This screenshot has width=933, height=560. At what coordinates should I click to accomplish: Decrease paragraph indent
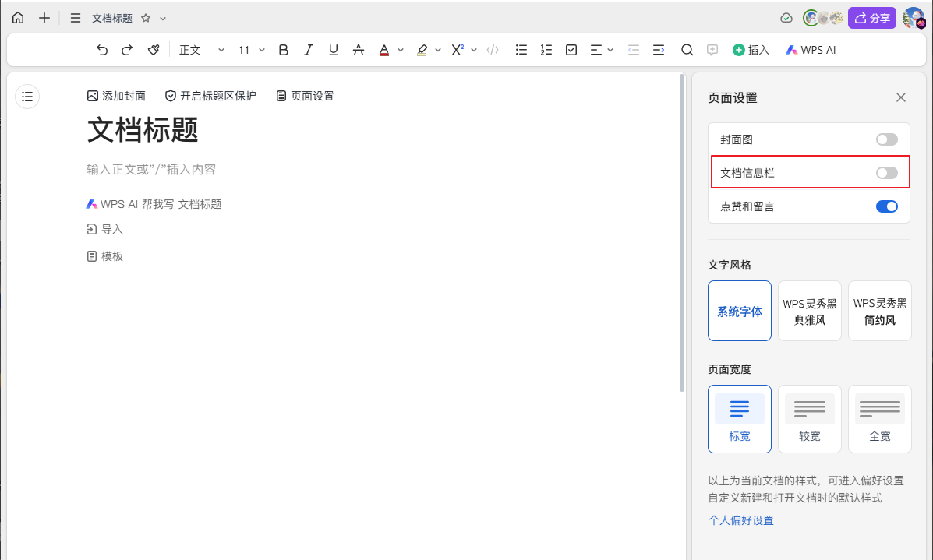tap(634, 50)
